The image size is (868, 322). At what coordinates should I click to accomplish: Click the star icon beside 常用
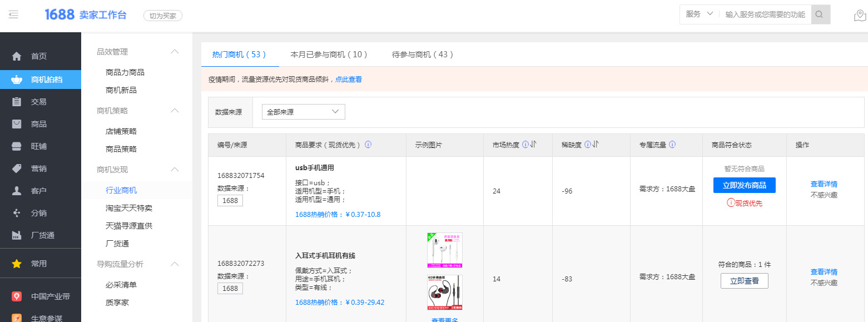(17, 264)
